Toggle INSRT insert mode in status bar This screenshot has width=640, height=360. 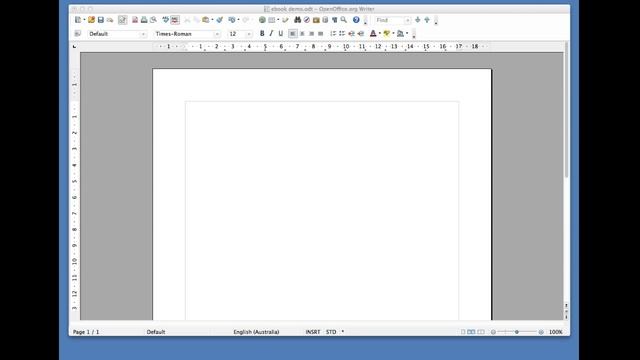[x=313, y=332]
